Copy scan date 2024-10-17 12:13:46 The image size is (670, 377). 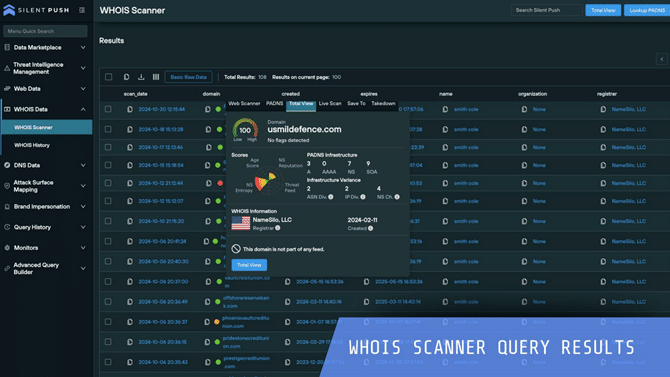[130, 147]
